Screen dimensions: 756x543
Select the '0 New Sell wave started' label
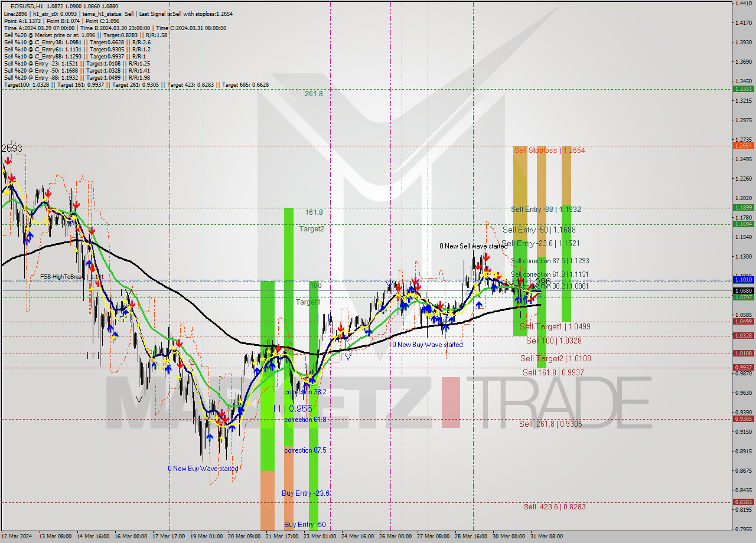(x=473, y=246)
